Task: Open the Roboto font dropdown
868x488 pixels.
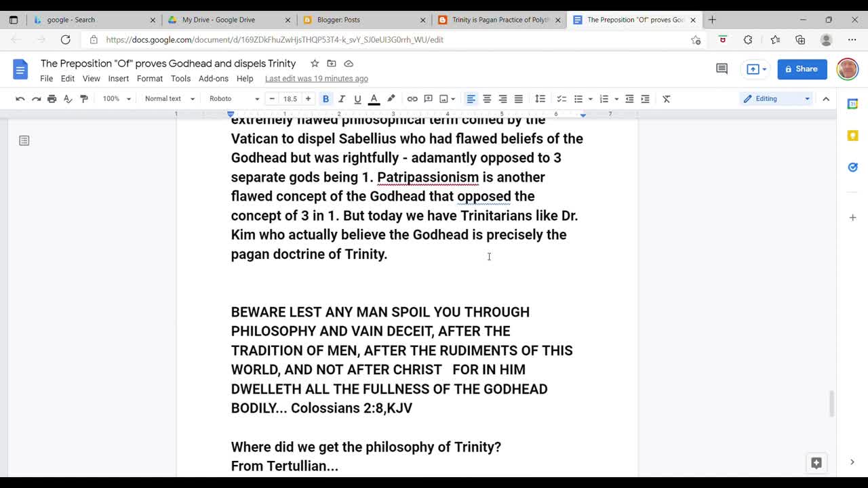Action: point(234,99)
